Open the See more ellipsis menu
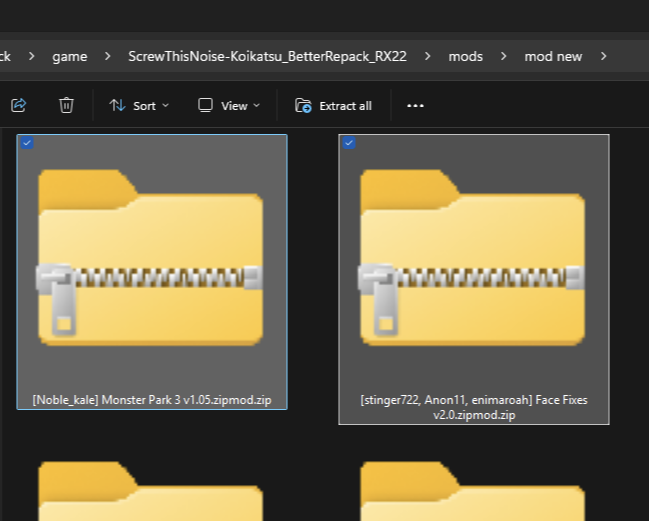This screenshot has height=521, width=649. coord(416,105)
